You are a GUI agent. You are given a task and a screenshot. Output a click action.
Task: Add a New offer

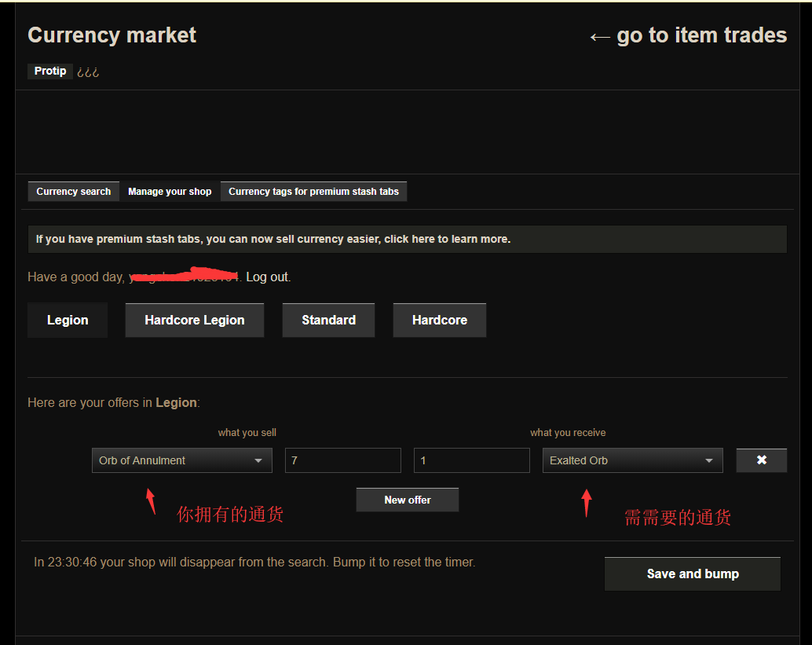pyautogui.click(x=407, y=500)
